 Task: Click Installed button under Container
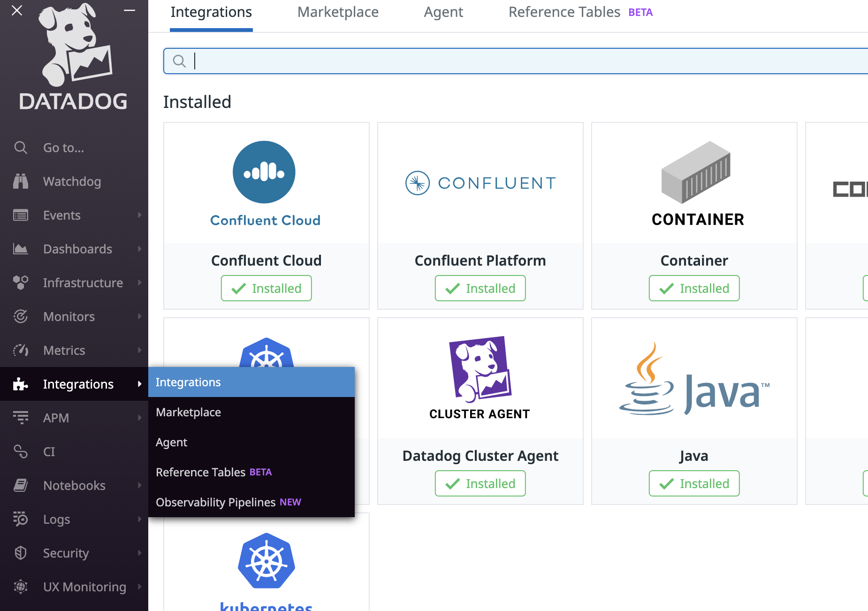pos(694,288)
